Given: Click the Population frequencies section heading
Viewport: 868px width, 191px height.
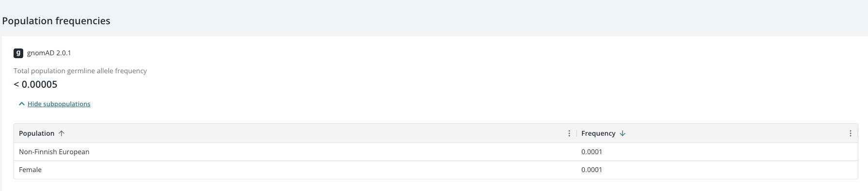Looking at the screenshot, I should (x=56, y=21).
